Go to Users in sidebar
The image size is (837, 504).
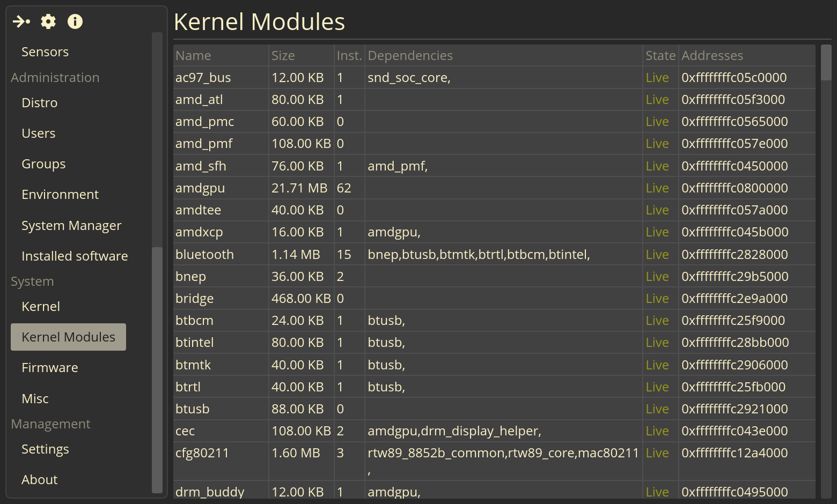pyautogui.click(x=38, y=134)
